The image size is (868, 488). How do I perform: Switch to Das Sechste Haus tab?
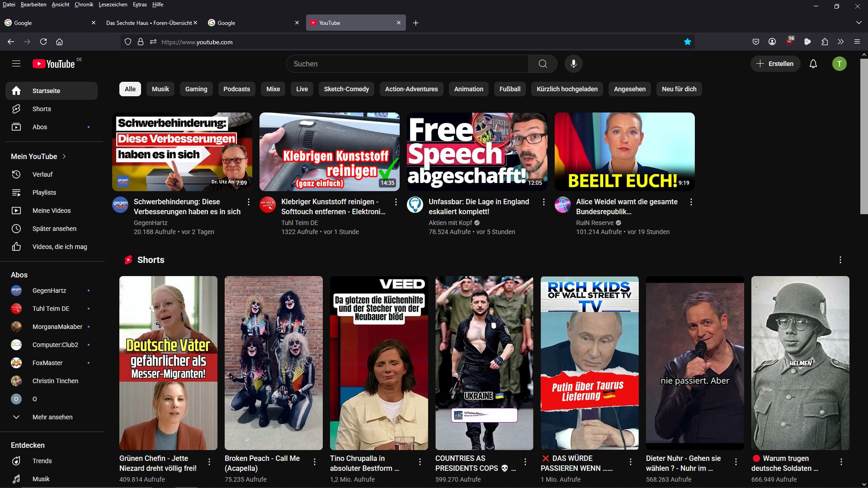(x=149, y=23)
